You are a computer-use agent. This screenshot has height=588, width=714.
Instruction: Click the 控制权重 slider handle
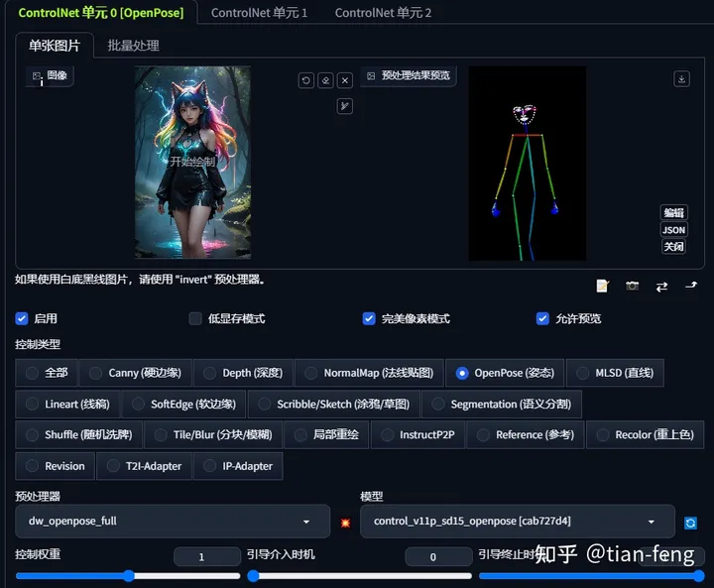[x=129, y=576]
